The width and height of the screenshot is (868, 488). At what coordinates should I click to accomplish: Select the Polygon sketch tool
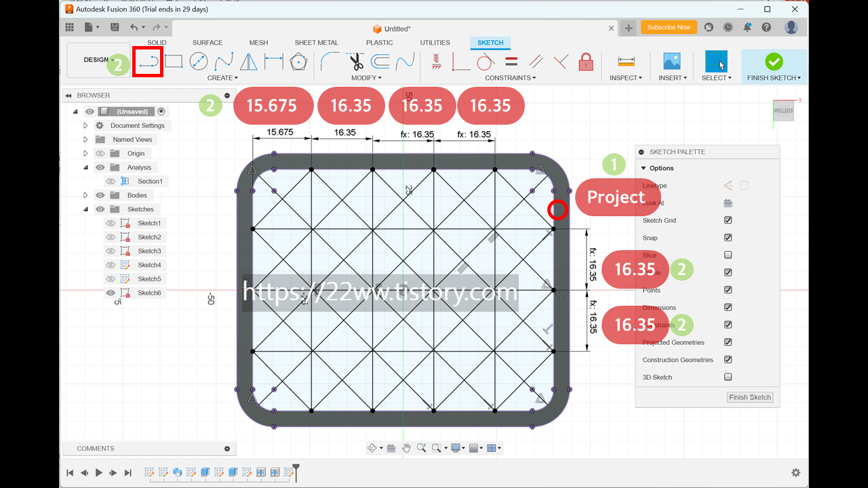298,62
